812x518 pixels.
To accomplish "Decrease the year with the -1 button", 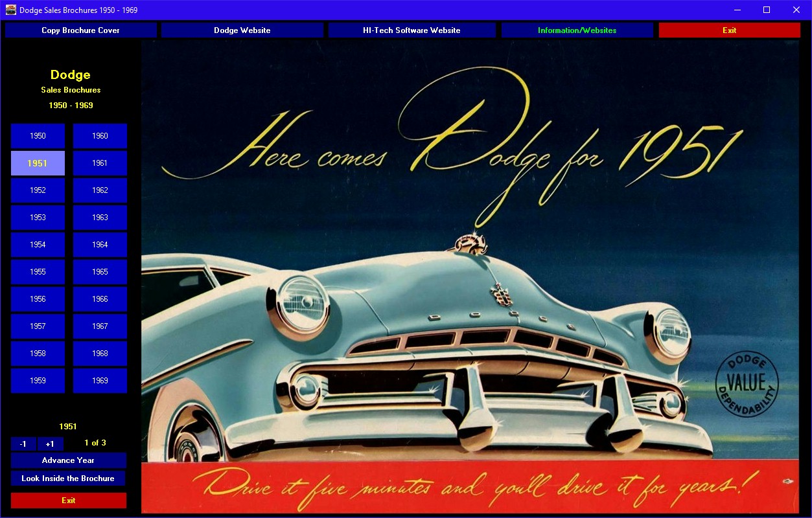I will pyautogui.click(x=23, y=444).
